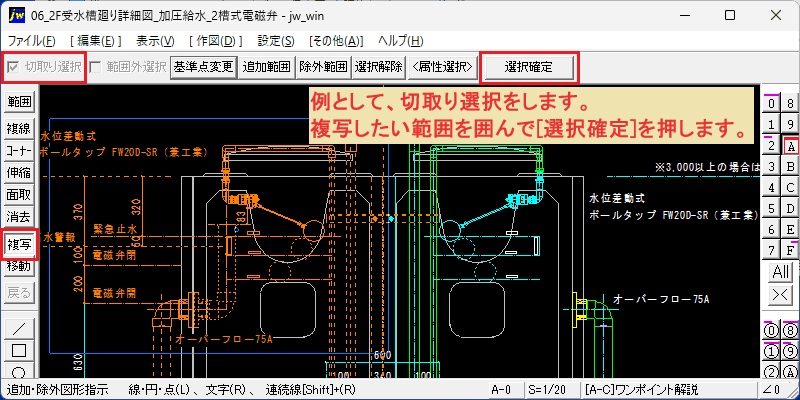Toggle layer 6 button

pos(771,230)
